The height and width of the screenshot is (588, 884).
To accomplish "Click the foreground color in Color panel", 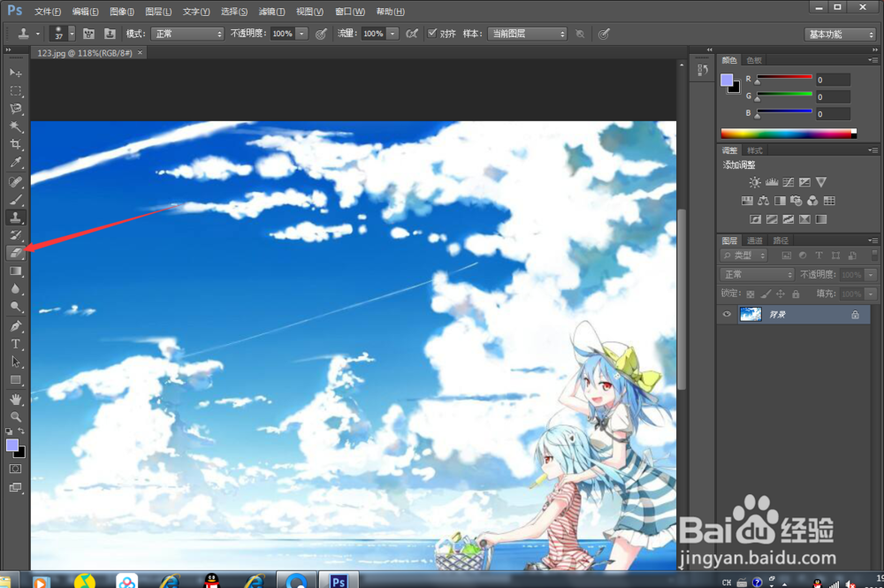I will 727,80.
